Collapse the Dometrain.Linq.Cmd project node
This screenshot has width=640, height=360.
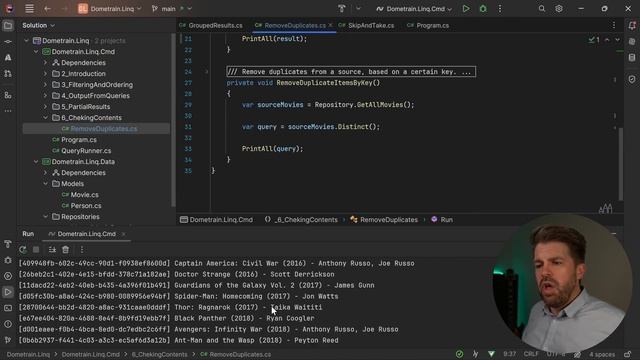(x=36, y=52)
